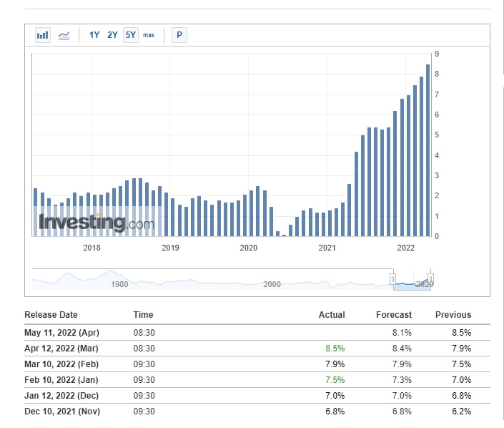Select the Dec 10, 2021 (Nov) release row
This screenshot has height=428, width=504.
tap(61, 412)
